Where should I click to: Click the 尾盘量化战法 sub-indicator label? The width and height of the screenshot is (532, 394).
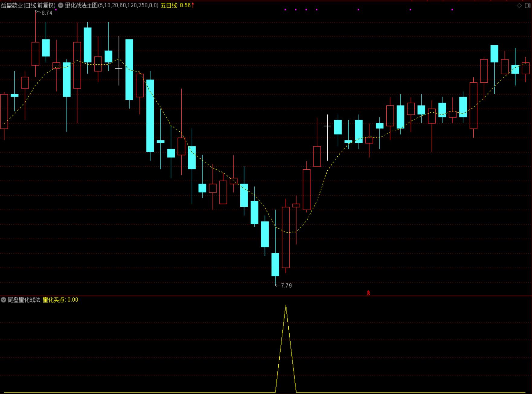pyautogui.click(x=24, y=300)
